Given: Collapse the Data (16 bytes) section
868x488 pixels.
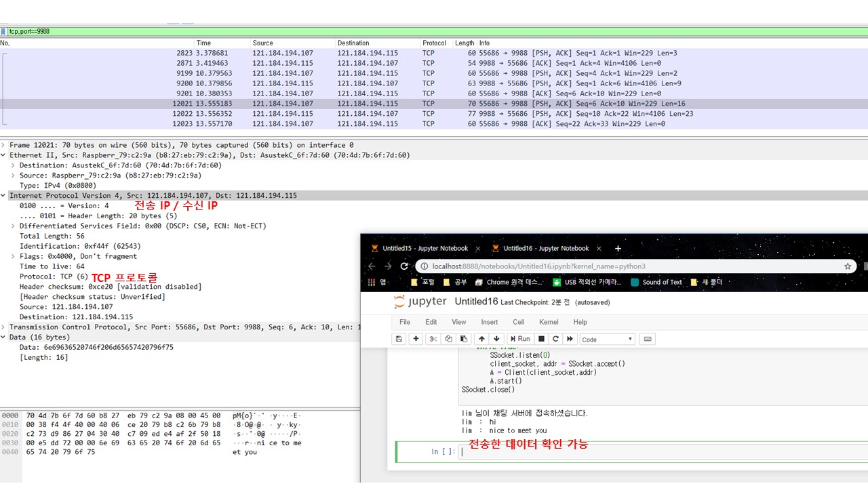Looking at the screenshot, I should click(x=4, y=337).
